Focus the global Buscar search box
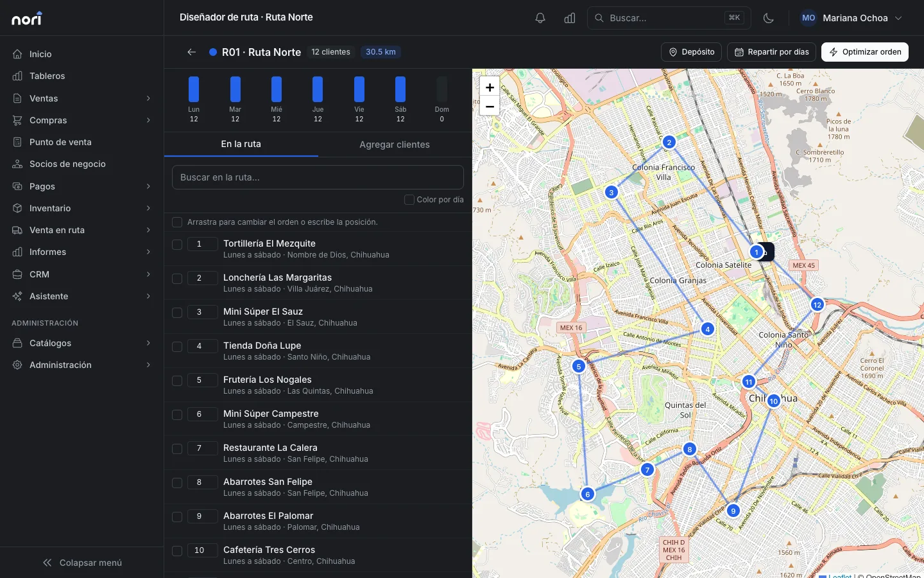Viewport: 924px width, 578px height. click(x=669, y=18)
